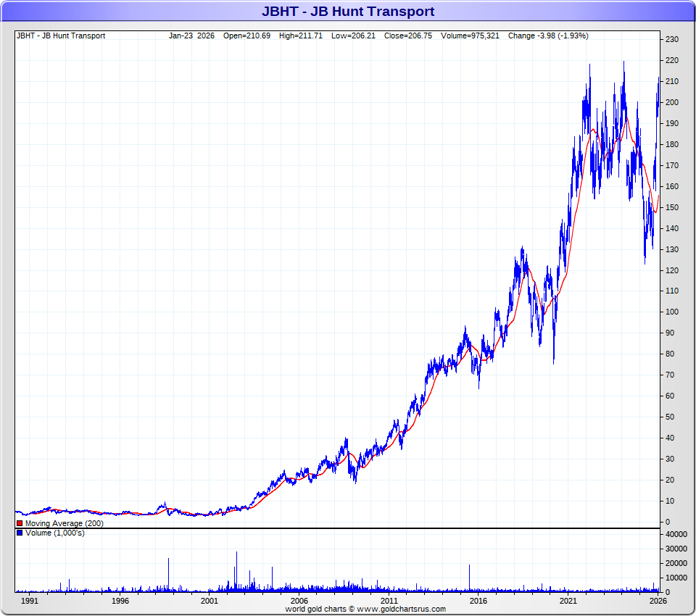Click the 40000 volume axis label

[676, 534]
